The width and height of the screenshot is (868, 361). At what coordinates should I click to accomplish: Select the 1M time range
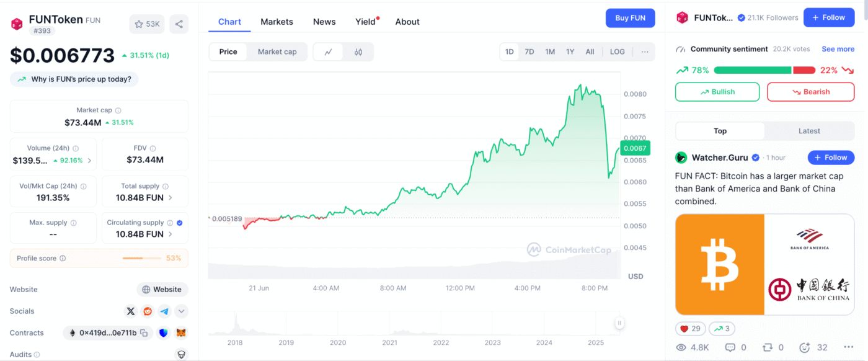pos(550,52)
